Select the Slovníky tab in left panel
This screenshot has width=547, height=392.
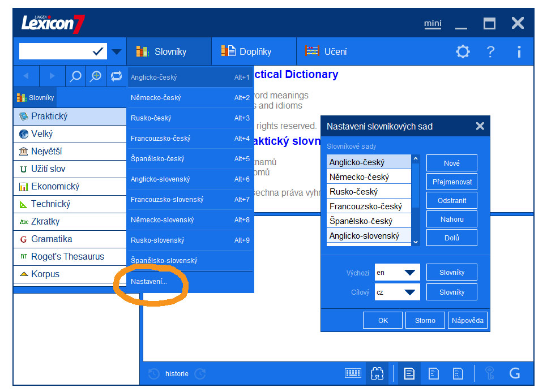coord(36,98)
